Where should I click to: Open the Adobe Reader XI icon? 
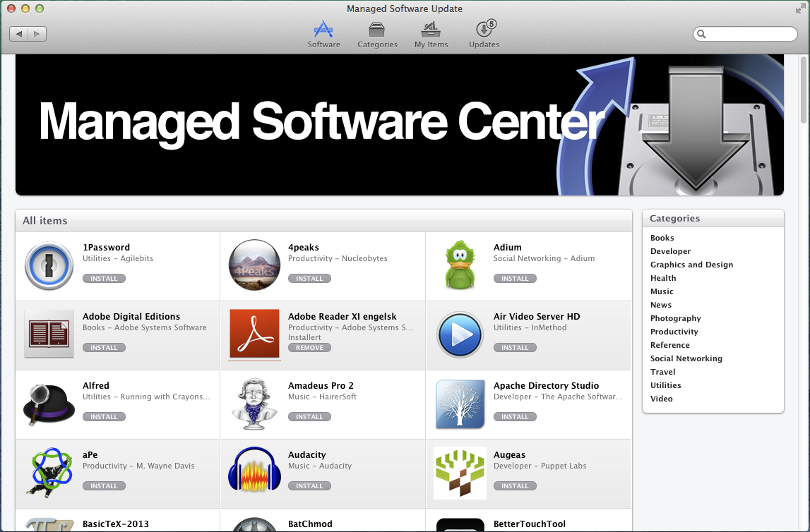[x=254, y=334]
